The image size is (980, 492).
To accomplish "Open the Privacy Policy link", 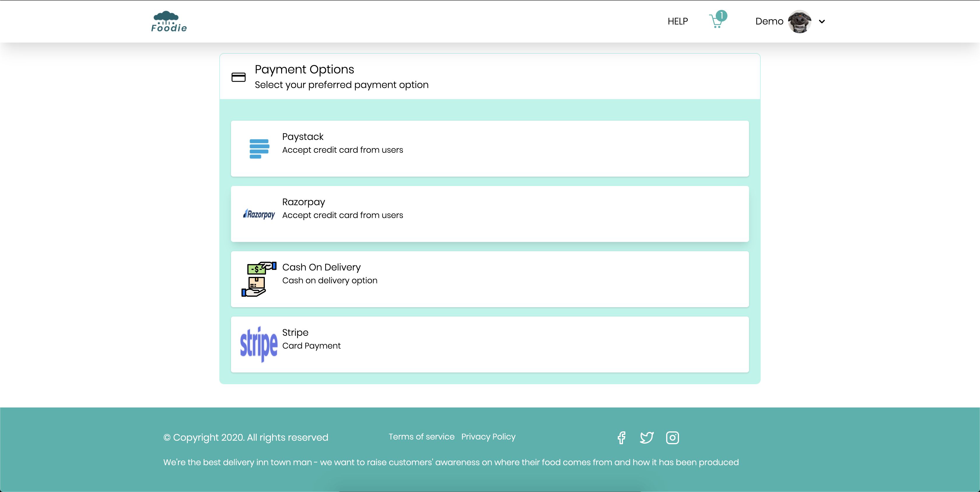I will pos(488,437).
